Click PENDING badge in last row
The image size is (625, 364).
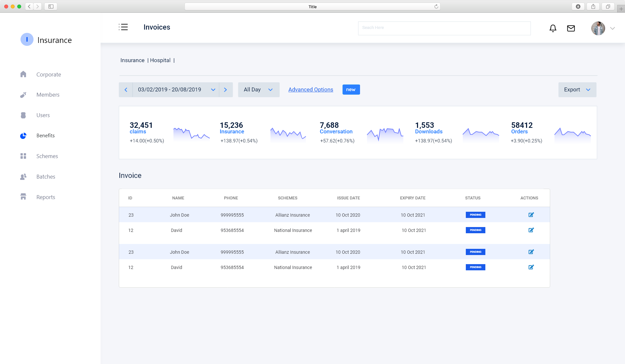point(475,267)
